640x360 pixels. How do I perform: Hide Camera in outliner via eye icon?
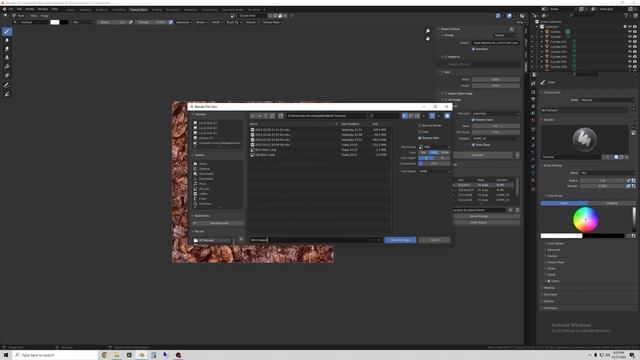coord(630,31)
